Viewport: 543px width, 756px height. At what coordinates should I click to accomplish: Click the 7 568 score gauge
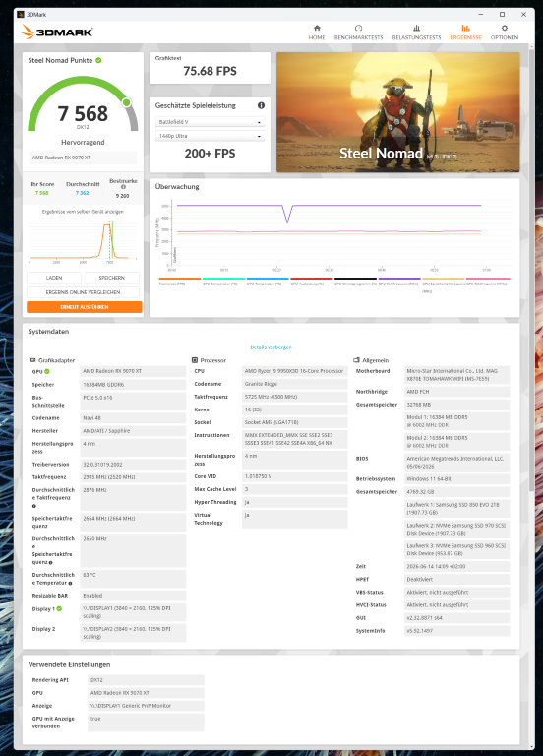[x=83, y=105]
